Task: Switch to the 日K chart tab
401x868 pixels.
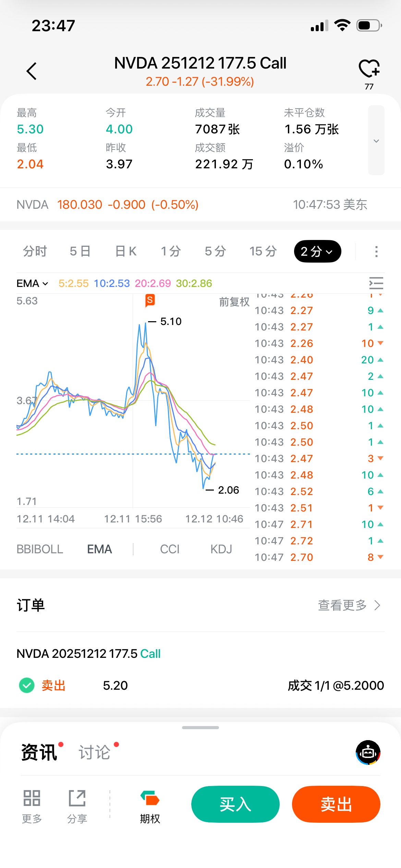Action: click(x=126, y=251)
